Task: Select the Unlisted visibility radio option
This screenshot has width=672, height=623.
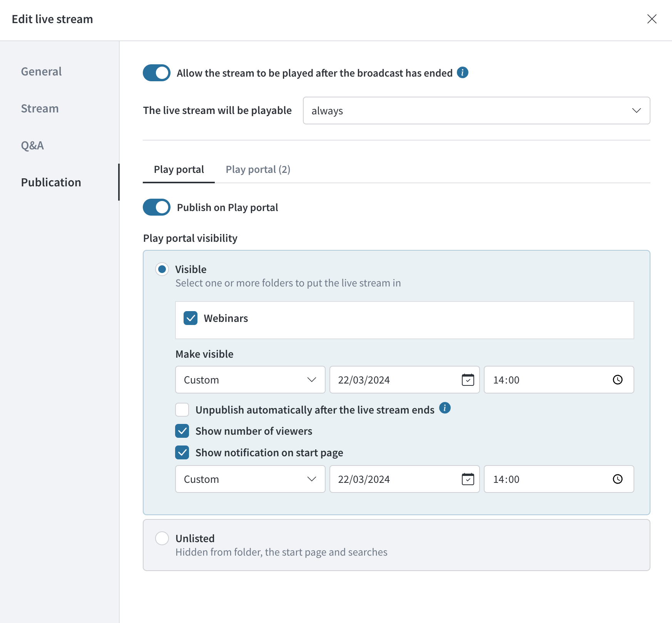Action: 162,538
